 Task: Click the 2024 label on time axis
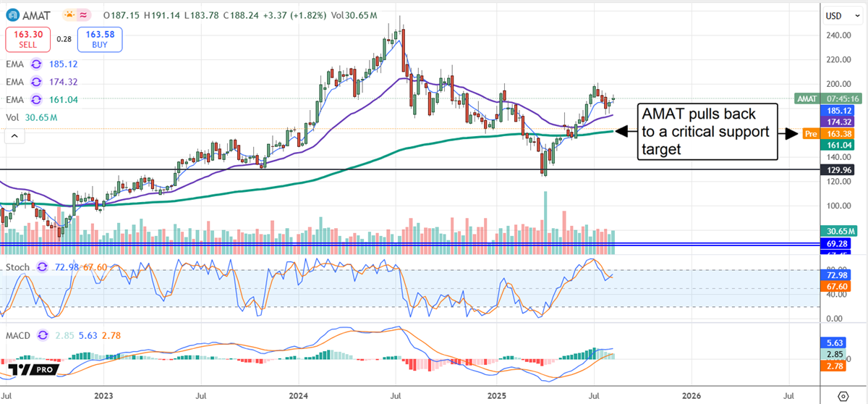299,396
